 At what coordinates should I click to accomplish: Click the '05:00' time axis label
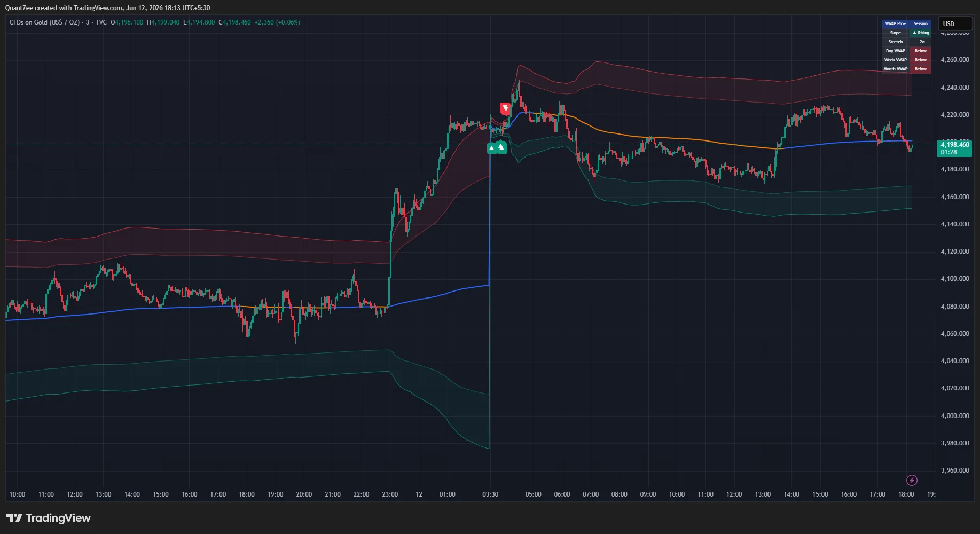(534, 494)
